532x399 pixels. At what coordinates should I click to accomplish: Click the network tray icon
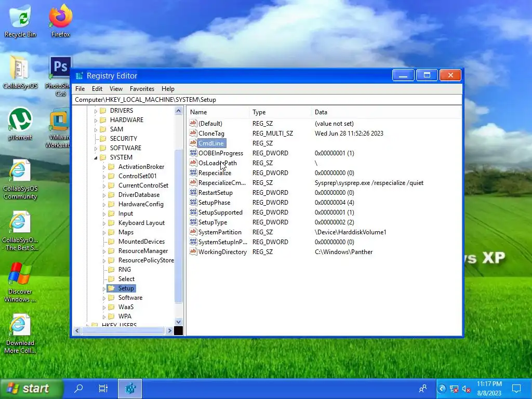coord(454,389)
